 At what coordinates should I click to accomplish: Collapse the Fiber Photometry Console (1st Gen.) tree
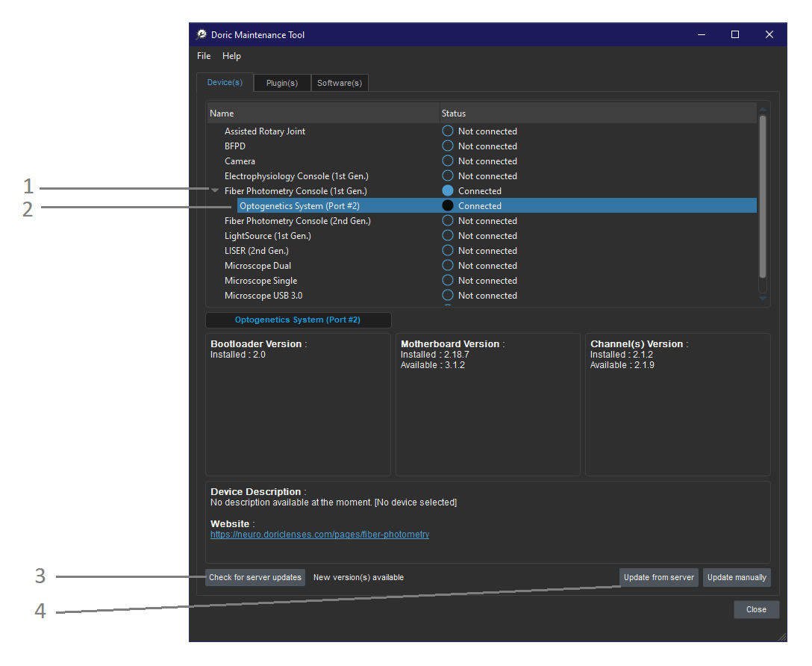(x=215, y=190)
